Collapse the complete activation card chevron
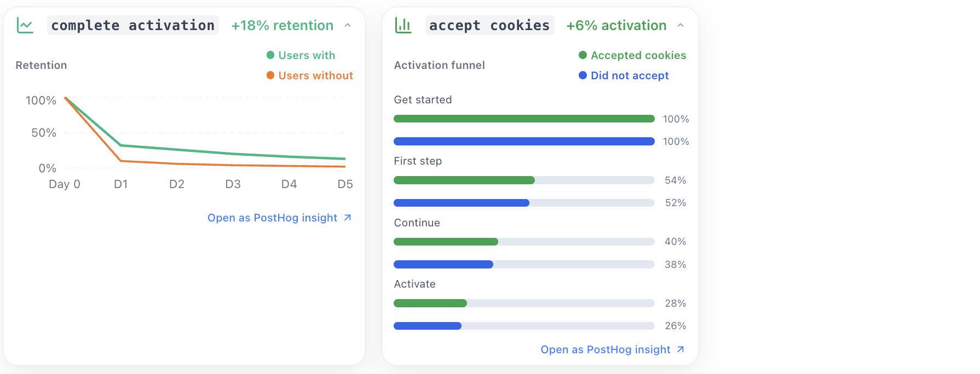This screenshot has height=374, width=980. pos(348,25)
